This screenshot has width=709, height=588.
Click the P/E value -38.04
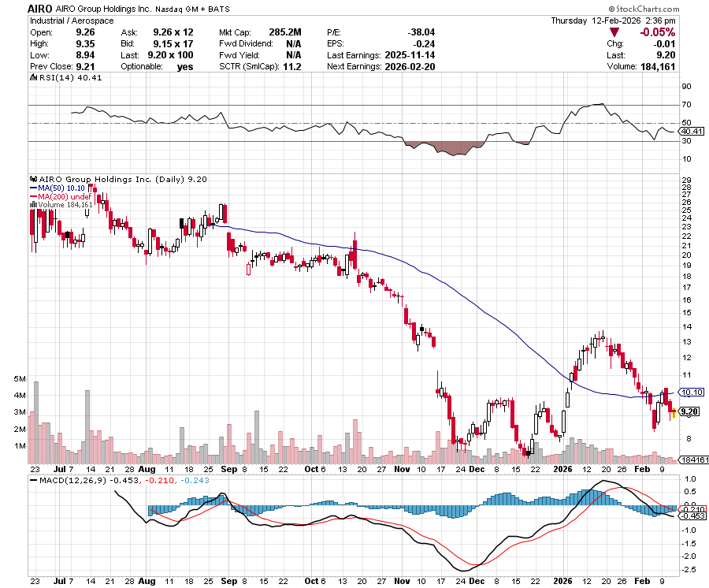coord(421,32)
